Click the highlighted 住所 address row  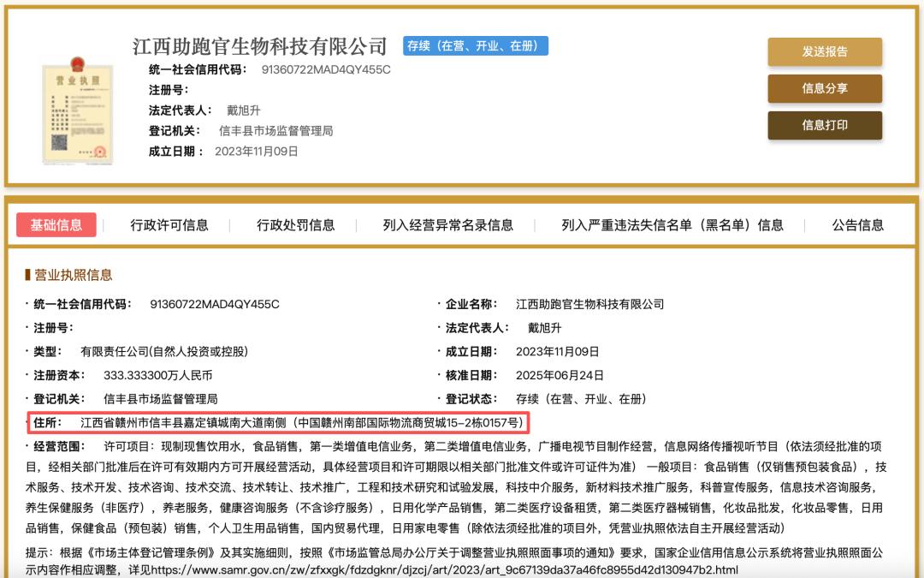tap(278, 422)
